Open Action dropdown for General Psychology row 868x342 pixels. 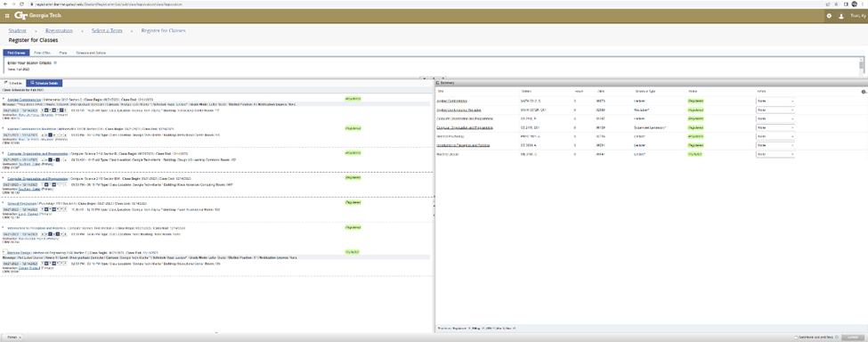[775, 136]
